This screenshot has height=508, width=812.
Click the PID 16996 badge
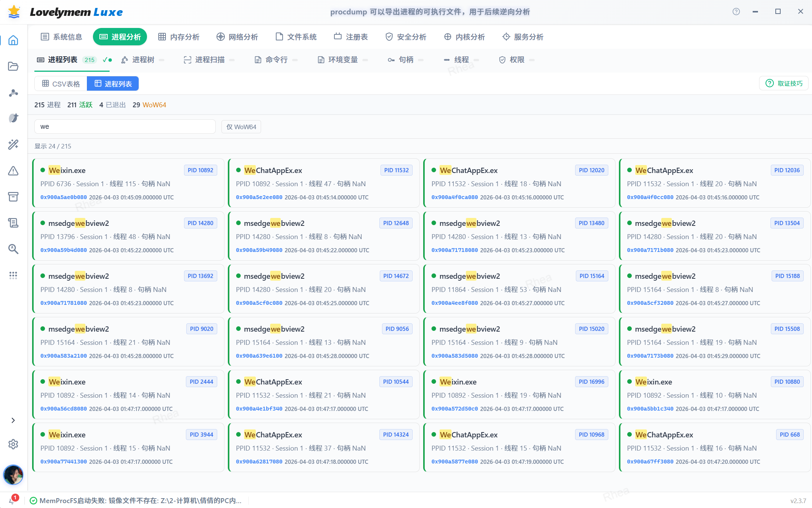[x=592, y=382]
